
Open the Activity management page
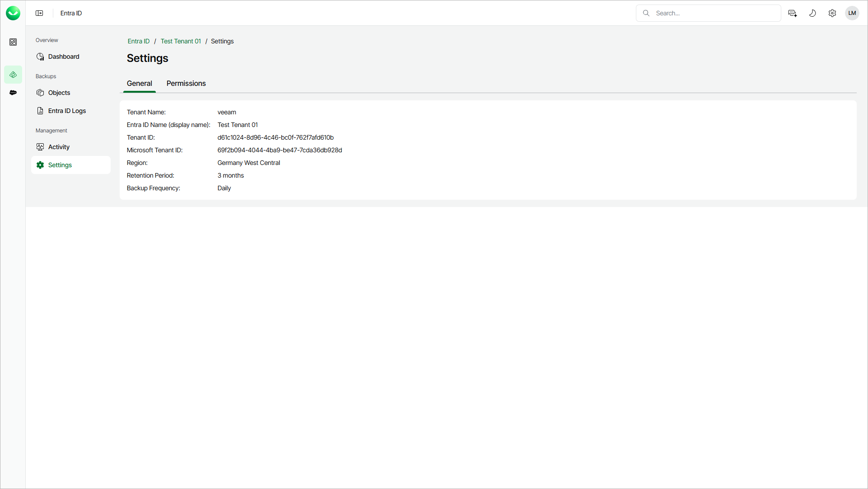point(59,147)
